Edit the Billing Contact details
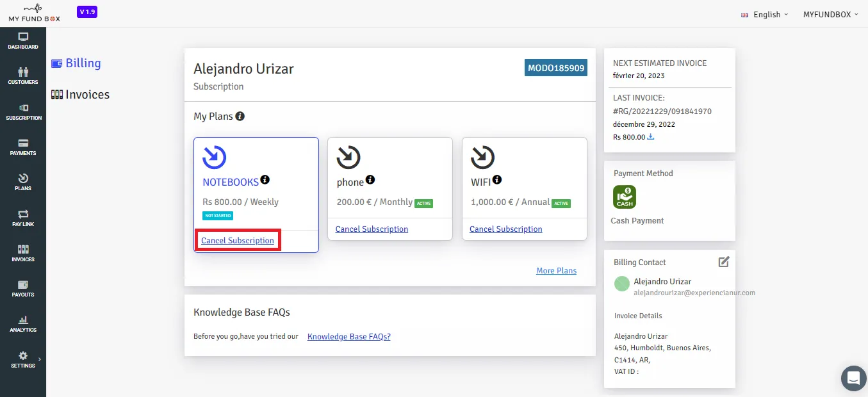This screenshot has width=868, height=397. 724,261
